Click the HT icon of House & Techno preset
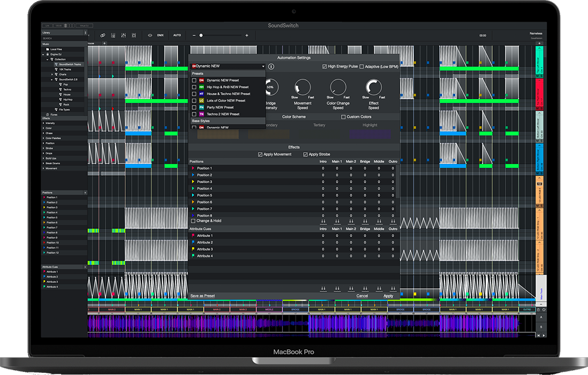588x375 pixels. click(201, 94)
